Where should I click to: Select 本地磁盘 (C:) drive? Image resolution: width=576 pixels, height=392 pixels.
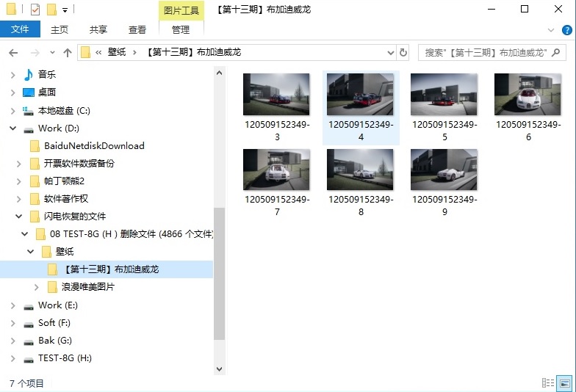(x=64, y=110)
